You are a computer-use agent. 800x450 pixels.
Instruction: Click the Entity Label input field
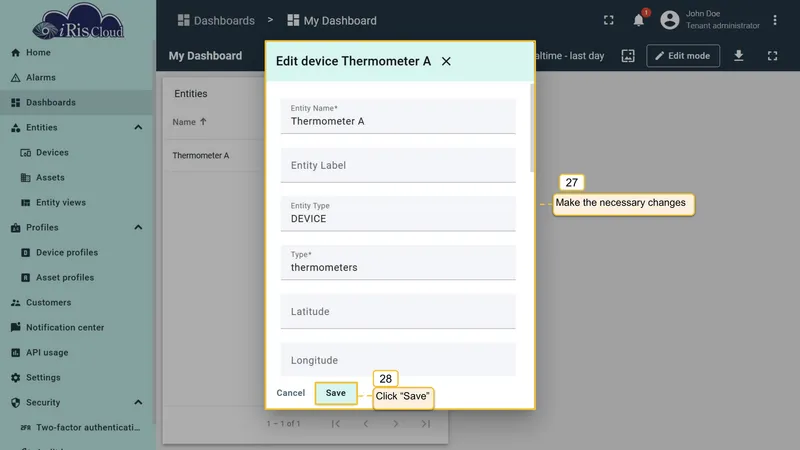tap(398, 165)
